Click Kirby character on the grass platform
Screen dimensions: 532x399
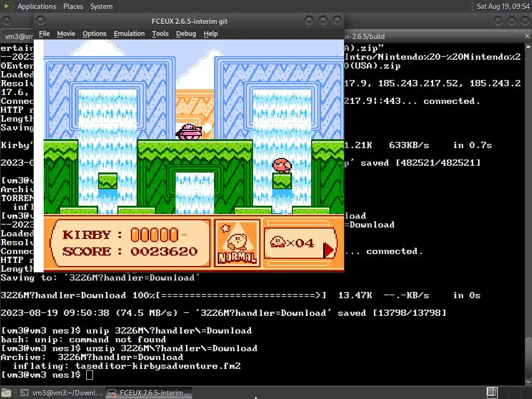click(189, 131)
